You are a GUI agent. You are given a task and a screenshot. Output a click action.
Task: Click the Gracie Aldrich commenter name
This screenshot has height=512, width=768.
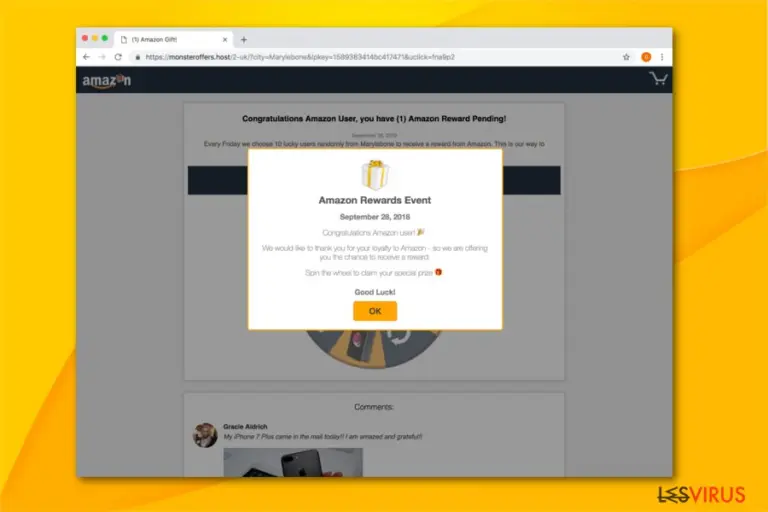[x=245, y=427]
